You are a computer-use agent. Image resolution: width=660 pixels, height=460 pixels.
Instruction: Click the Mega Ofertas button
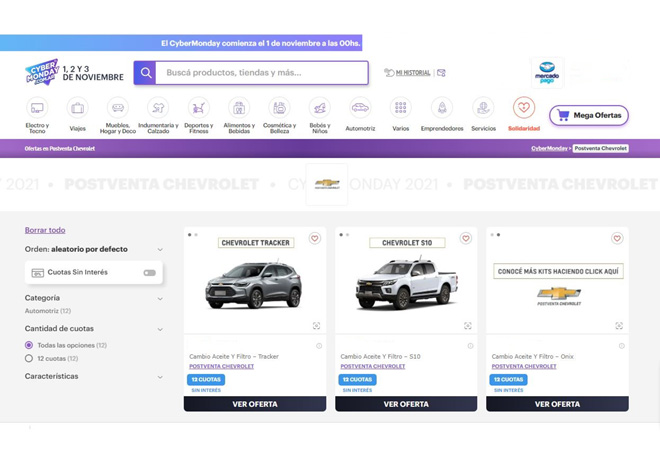[589, 115]
